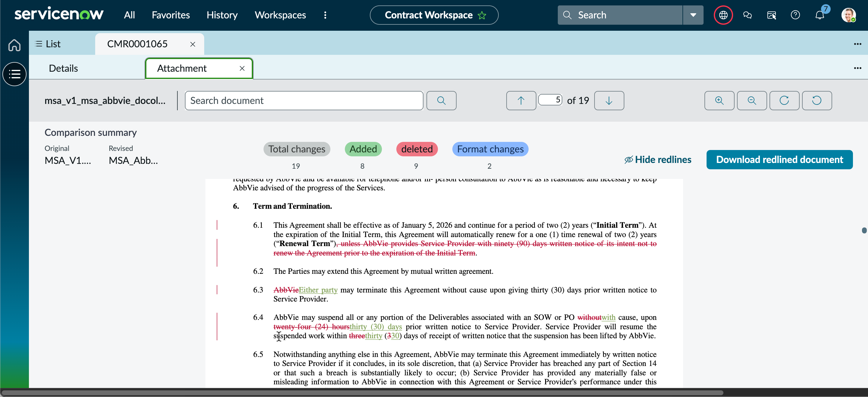Click the vertical scrollbar handle on right
This screenshot has width=868, height=397.
point(864,230)
